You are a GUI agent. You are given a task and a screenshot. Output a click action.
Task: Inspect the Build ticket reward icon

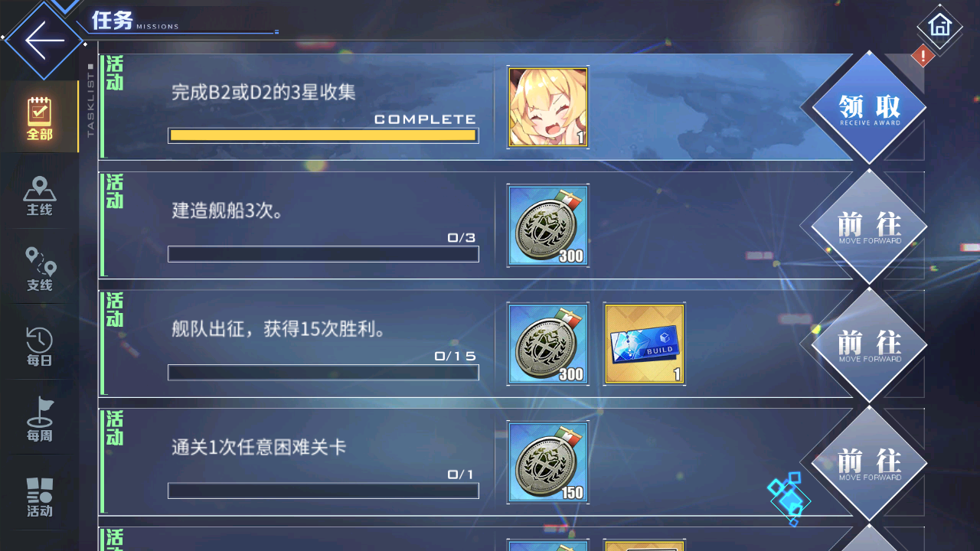coord(644,344)
